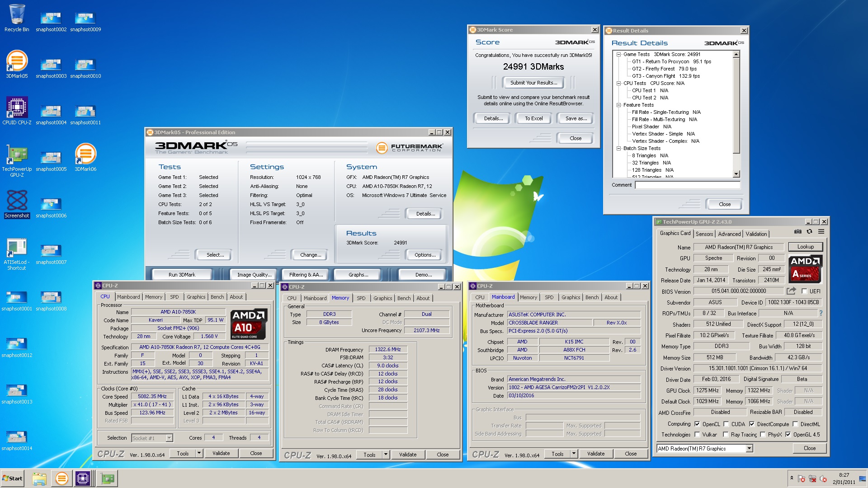
Task: Switch to 3DMark05 taskbar button
Action: pyautogui.click(x=61, y=479)
